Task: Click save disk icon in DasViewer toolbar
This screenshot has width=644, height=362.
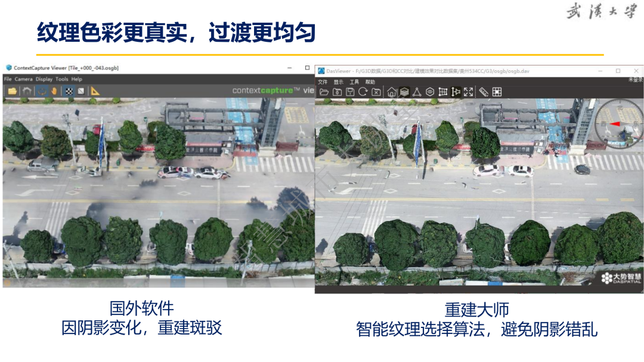Action: pyautogui.click(x=350, y=92)
